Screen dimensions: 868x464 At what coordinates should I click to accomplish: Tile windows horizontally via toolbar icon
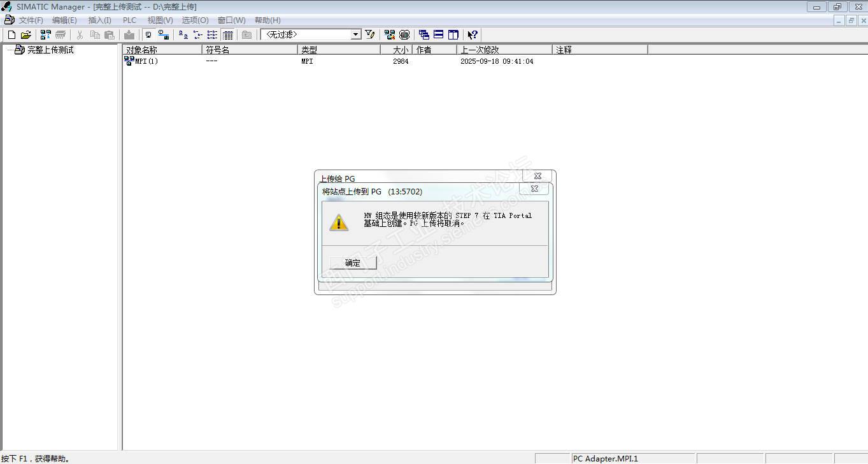pyautogui.click(x=439, y=35)
